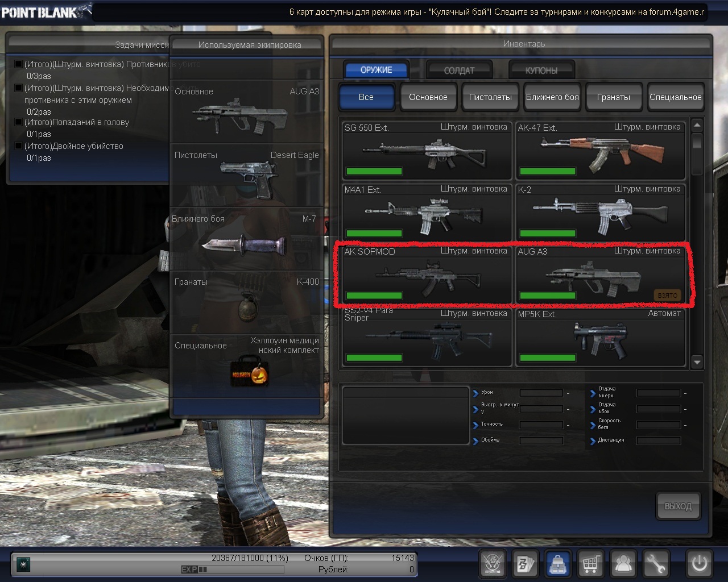Toggle checkbox for 'Попаданий в голову' mission
This screenshot has width=728, height=582.
18,122
